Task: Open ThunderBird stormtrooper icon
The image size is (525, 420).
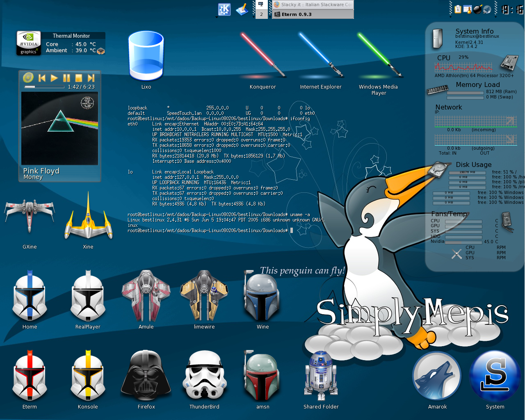Action: point(204,375)
